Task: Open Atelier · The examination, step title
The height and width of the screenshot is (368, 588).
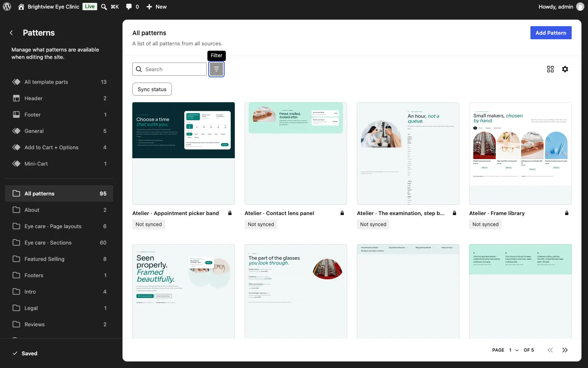Action: coord(401,213)
